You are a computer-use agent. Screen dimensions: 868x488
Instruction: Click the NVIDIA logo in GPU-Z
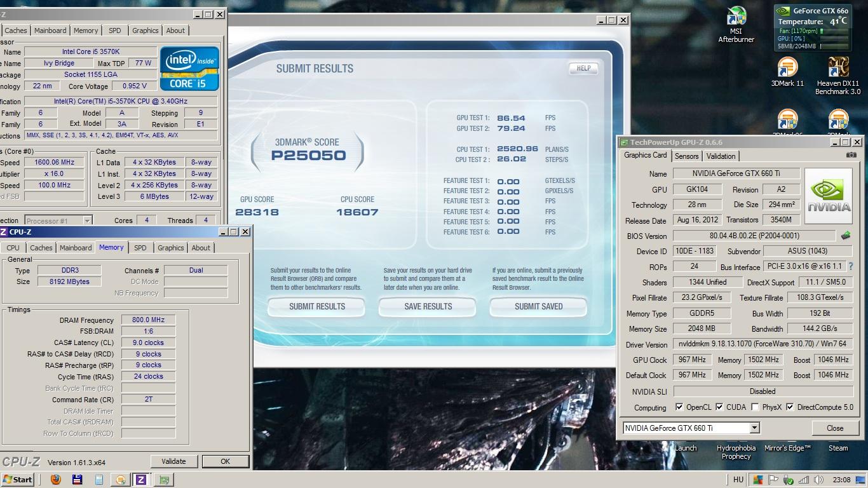(x=829, y=196)
